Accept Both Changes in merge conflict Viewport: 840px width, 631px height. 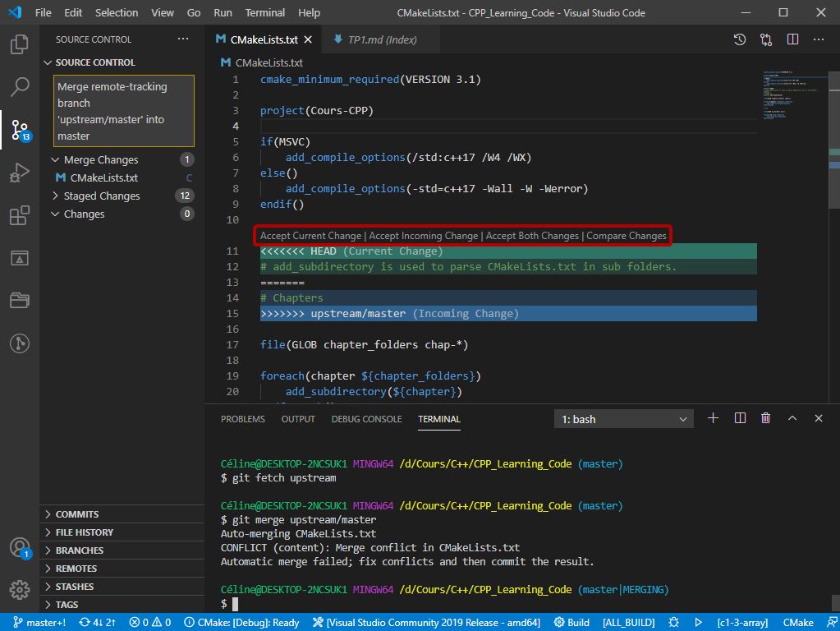(532, 236)
